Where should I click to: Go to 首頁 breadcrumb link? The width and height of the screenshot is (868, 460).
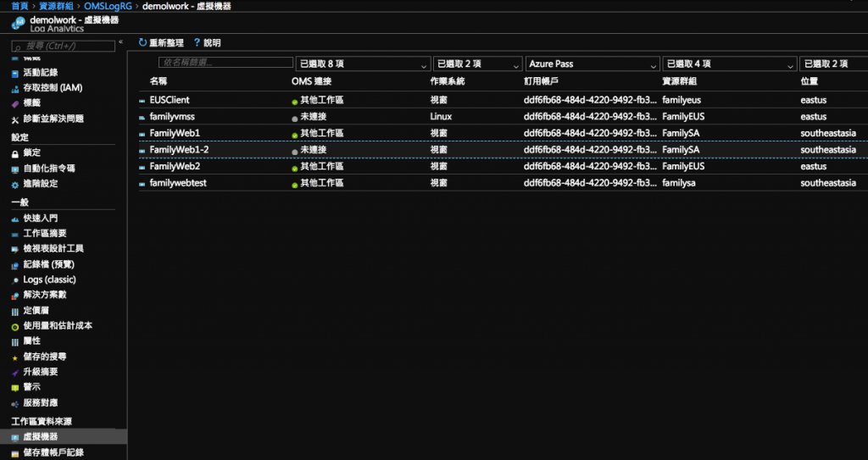click(x=20, y=7)
